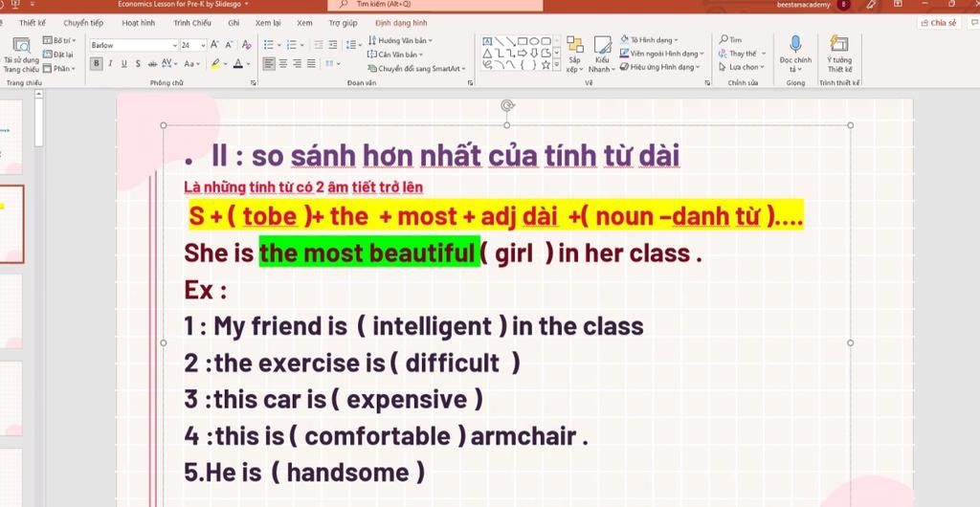
Task: Click increase list indent icon
Action: pos(332,45)
